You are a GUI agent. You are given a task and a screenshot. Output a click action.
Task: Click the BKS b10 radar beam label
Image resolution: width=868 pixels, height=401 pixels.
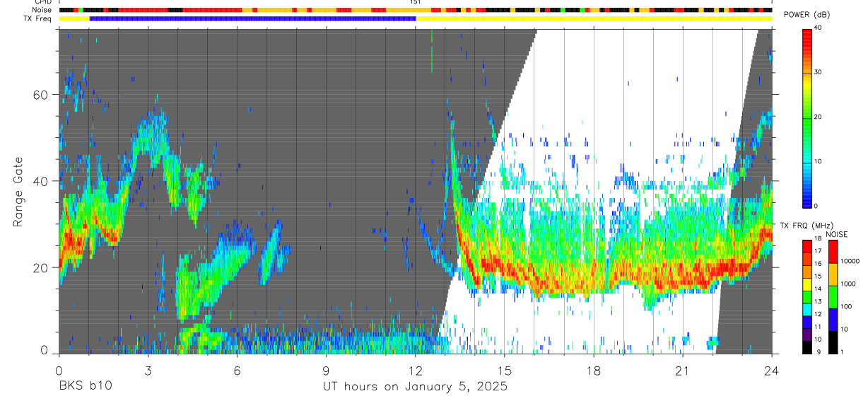point(85,387)
